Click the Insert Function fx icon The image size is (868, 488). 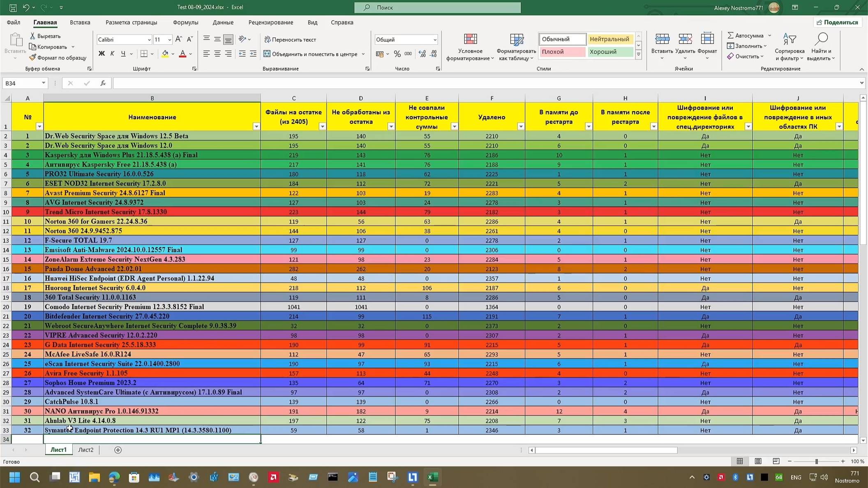pyautogui.click(x=103, y=83)
